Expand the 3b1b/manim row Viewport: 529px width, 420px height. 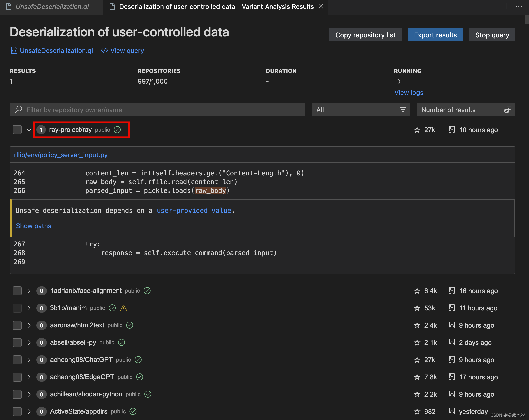(x=29, y=308)
